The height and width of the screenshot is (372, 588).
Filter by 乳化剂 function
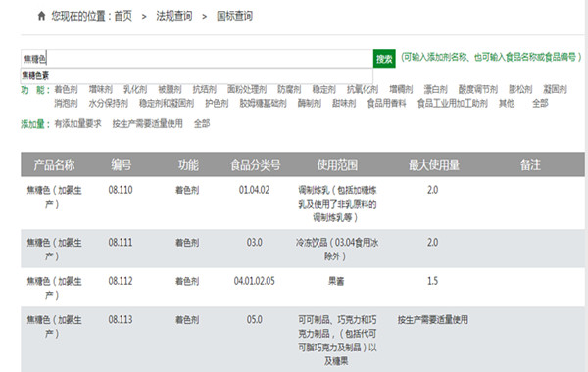point(135,89)
